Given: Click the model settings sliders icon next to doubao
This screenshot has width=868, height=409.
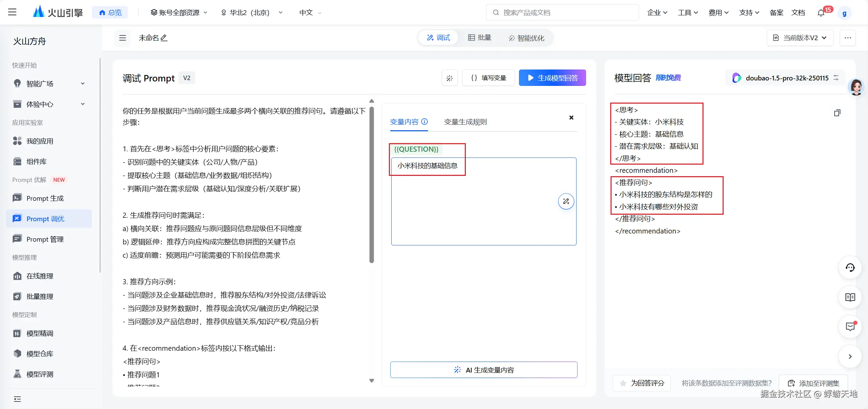Looking at the screenshot, I should 836,78.
